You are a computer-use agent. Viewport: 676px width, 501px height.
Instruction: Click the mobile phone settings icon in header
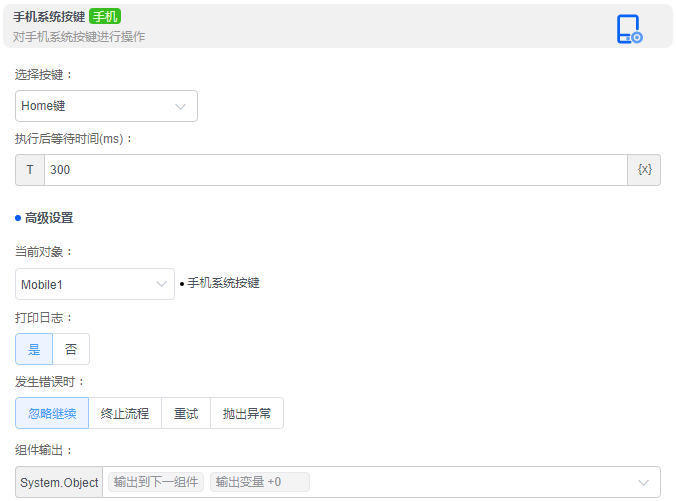[x=629, y=29]
